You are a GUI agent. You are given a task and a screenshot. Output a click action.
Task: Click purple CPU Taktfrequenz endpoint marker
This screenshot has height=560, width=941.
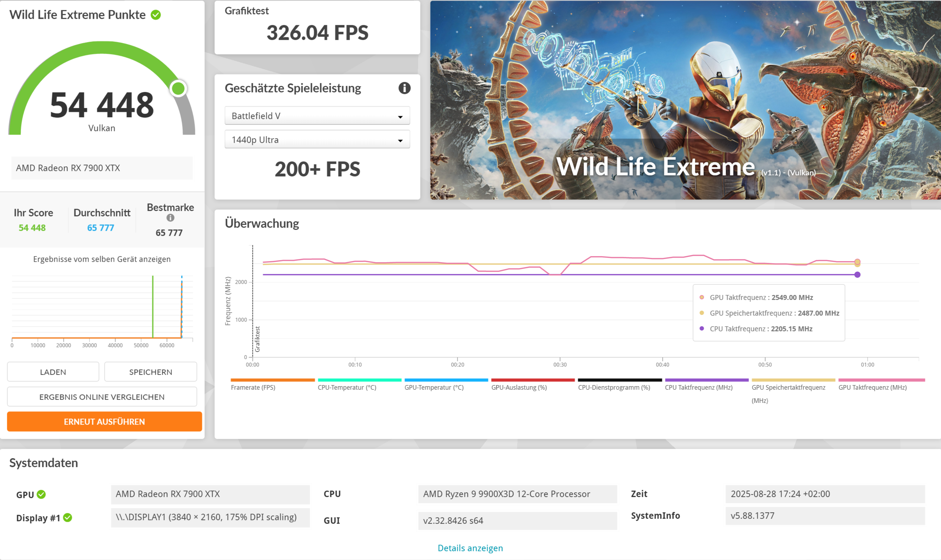coord(857,274)
